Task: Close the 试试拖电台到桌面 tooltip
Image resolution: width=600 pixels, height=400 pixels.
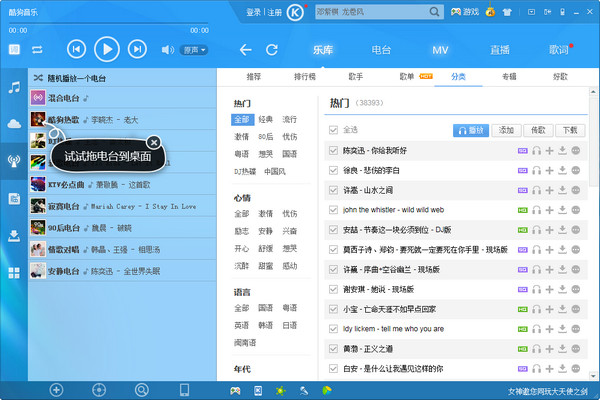Action: 153,142
